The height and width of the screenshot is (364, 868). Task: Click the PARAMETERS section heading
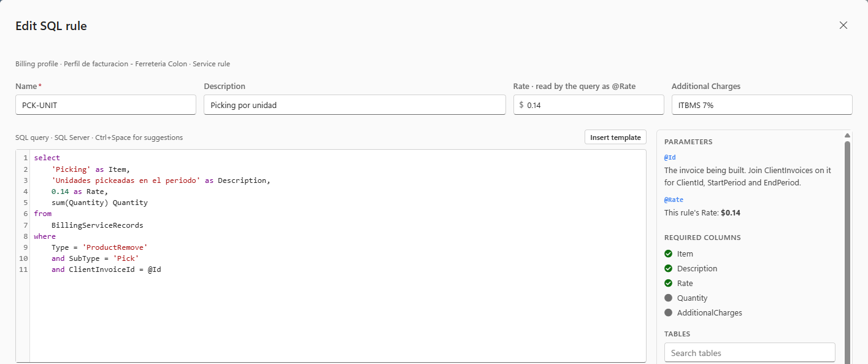(x=688, y=142)
